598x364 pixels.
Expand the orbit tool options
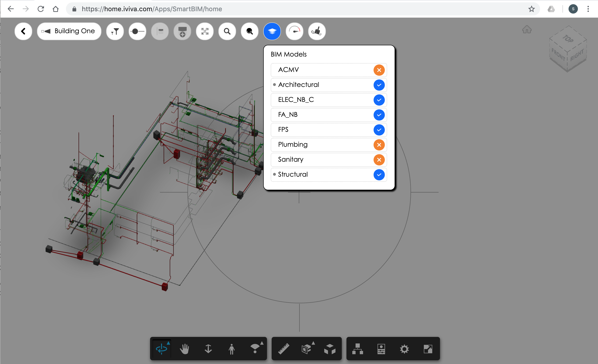click(x=168, y=343)
